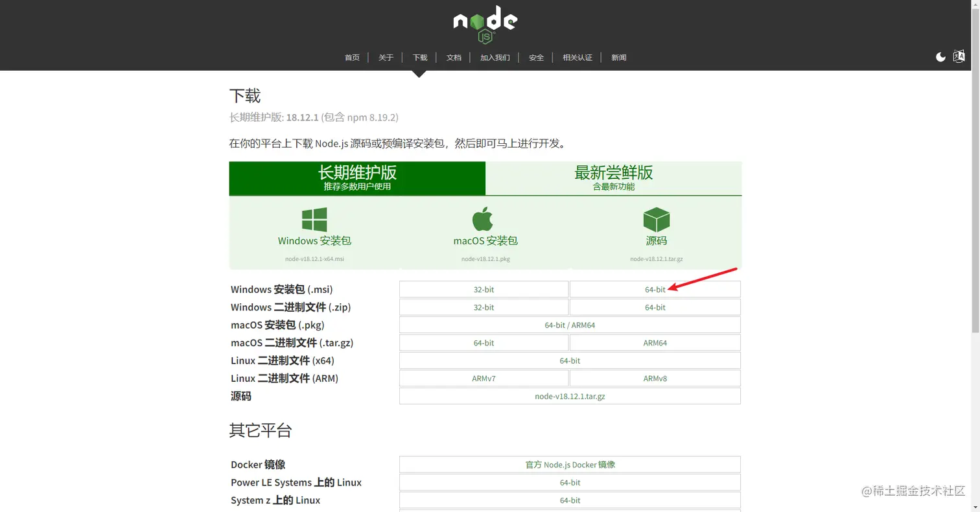Screen dimensions: 980x512
Task: Click System z 上的 Linux label
Action: click(x=275, y=500)
